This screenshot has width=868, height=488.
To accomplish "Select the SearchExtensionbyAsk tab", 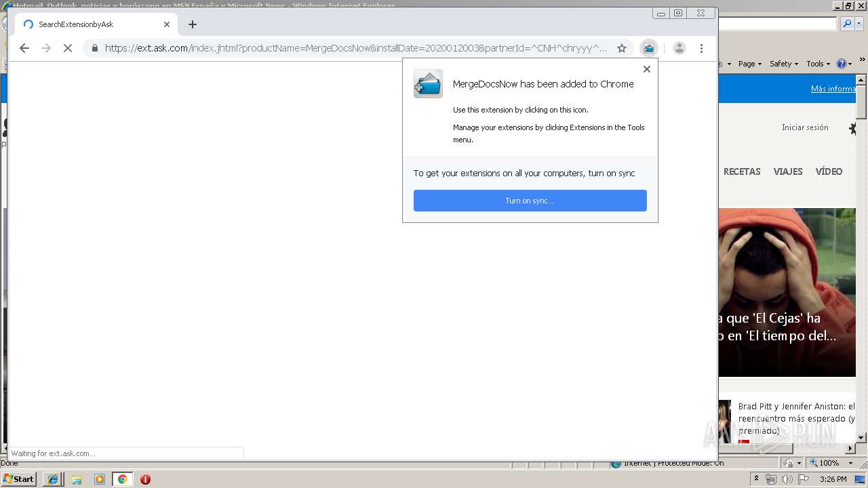I will pos(96,24).
